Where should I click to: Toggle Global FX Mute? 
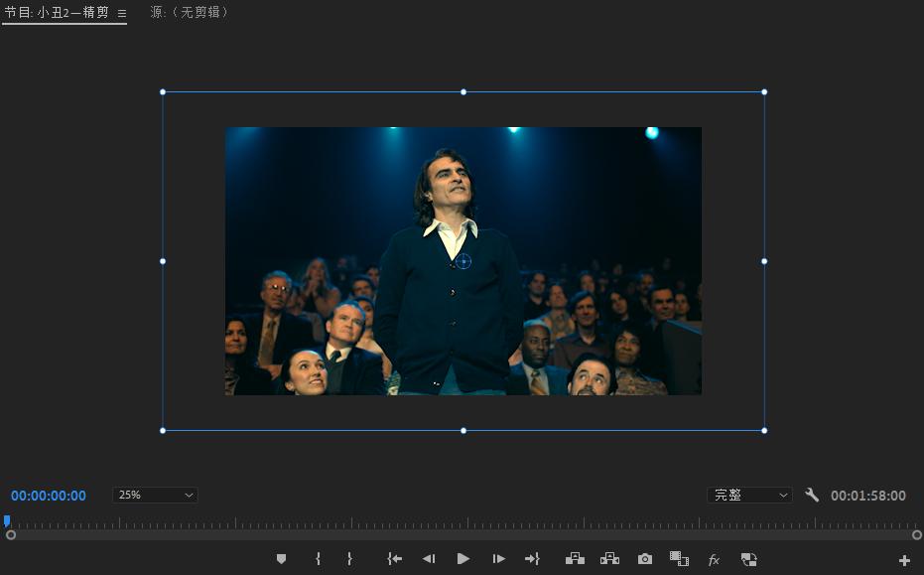point(712,558)
